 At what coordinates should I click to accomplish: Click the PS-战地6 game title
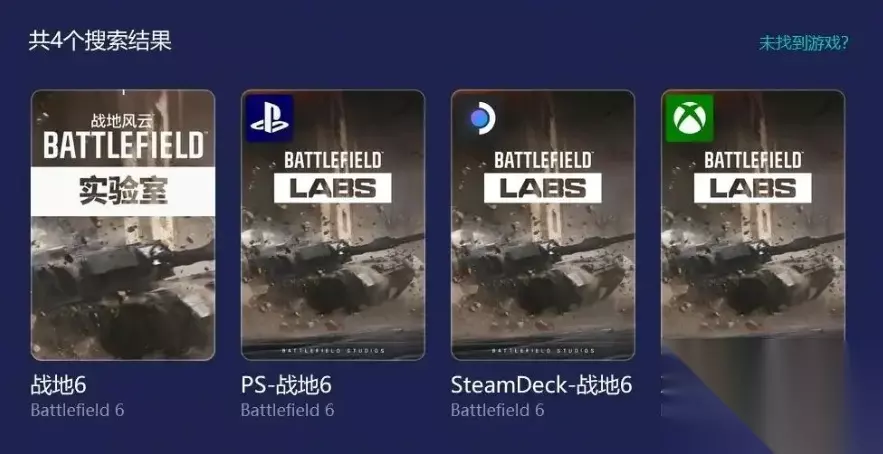(286, 385)
